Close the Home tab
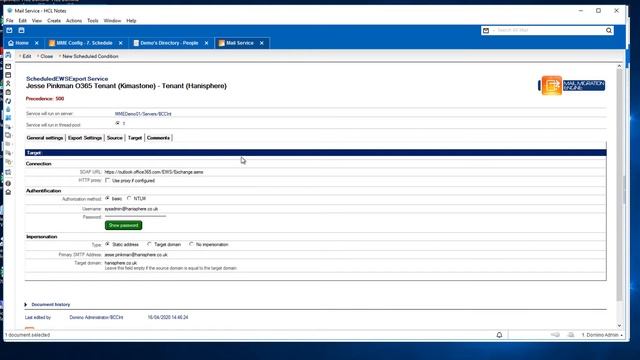The image size is (640, 360). [x=37, y=43]
